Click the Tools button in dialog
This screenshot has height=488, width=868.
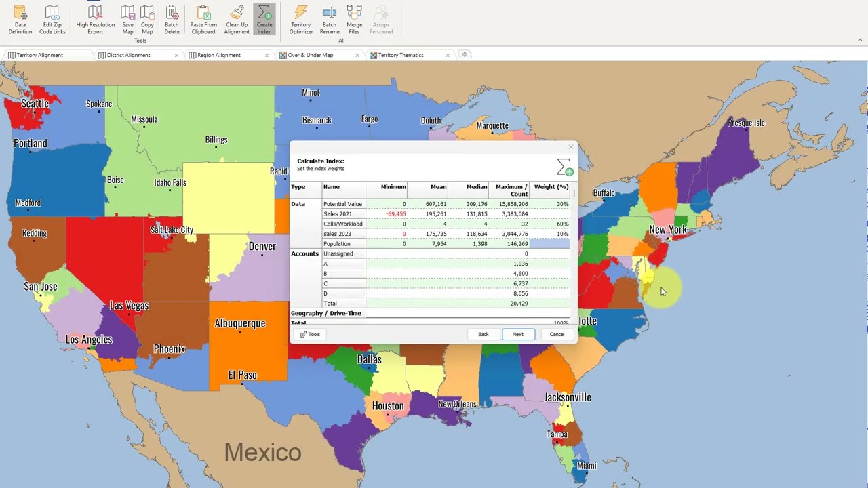(x=310, y=334)
